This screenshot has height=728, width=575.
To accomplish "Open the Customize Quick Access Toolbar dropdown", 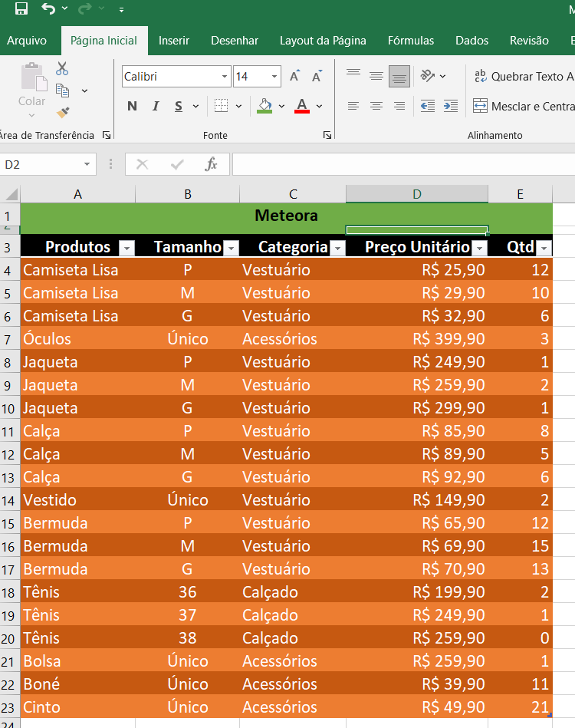I will [122, 9].
